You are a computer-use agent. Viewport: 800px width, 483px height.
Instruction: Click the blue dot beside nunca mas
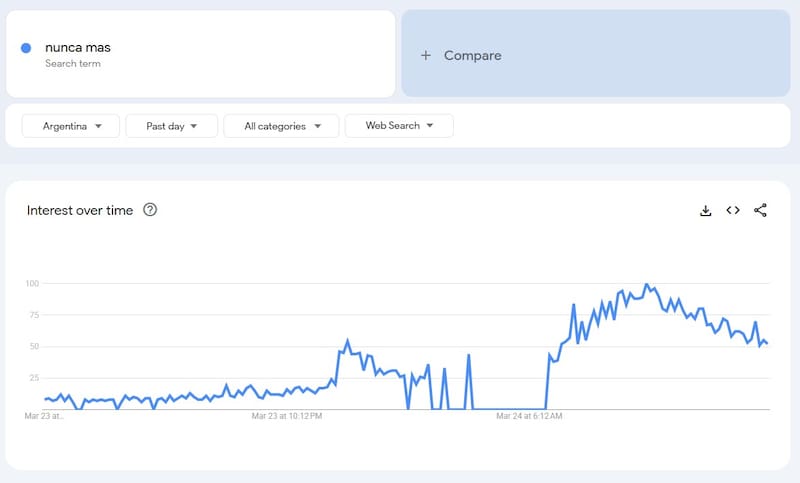[x=26, y=48]
